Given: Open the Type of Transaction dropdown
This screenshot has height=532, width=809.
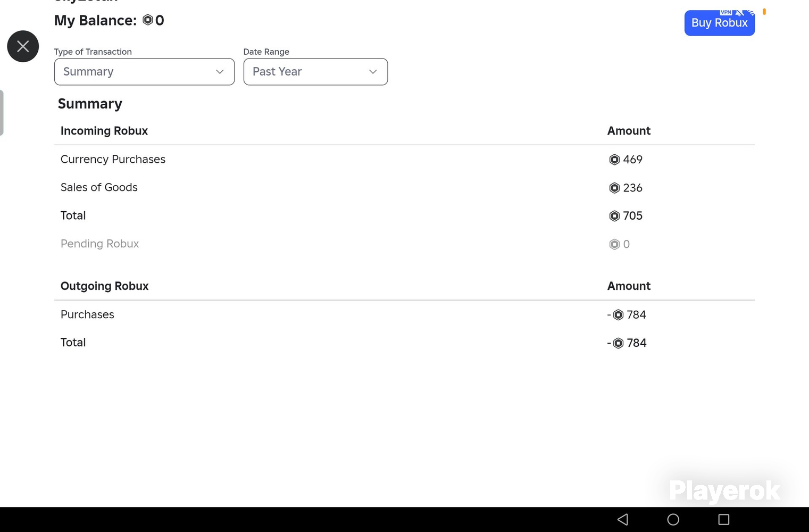Looking at the screenshot, I should click(x=144, y=72).
